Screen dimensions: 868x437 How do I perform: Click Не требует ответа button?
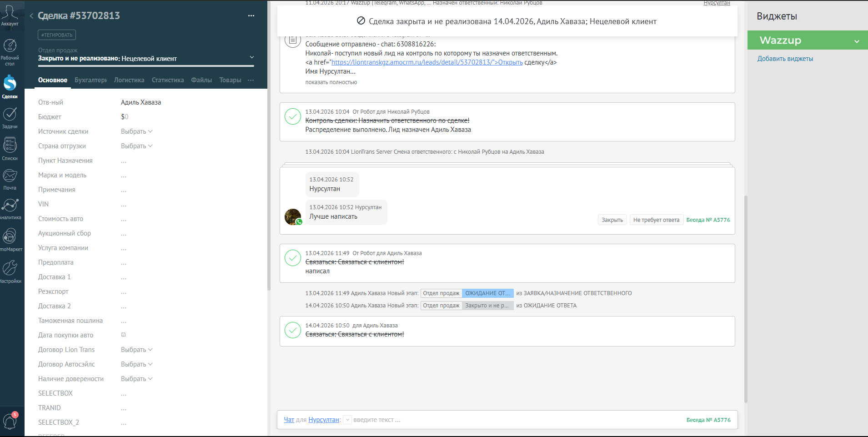pos(656,220)
